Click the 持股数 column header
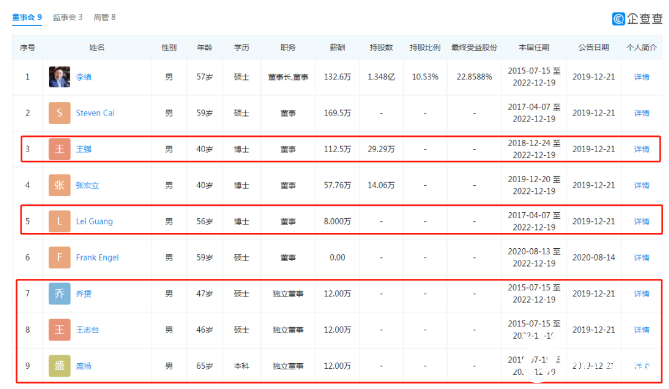Screen dimensions: 669x389 tap(381, 47)
